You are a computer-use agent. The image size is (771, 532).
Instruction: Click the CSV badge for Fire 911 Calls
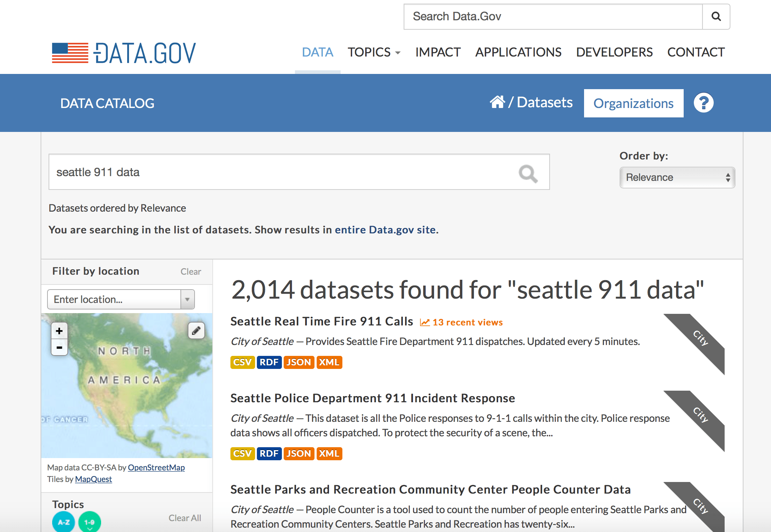242,362
